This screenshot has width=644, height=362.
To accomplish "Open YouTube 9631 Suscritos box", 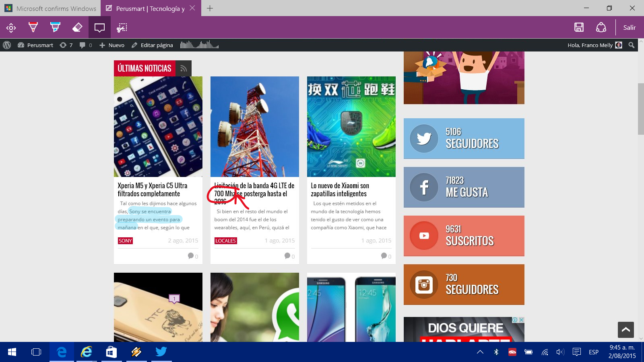I will [x=464, y=236].
